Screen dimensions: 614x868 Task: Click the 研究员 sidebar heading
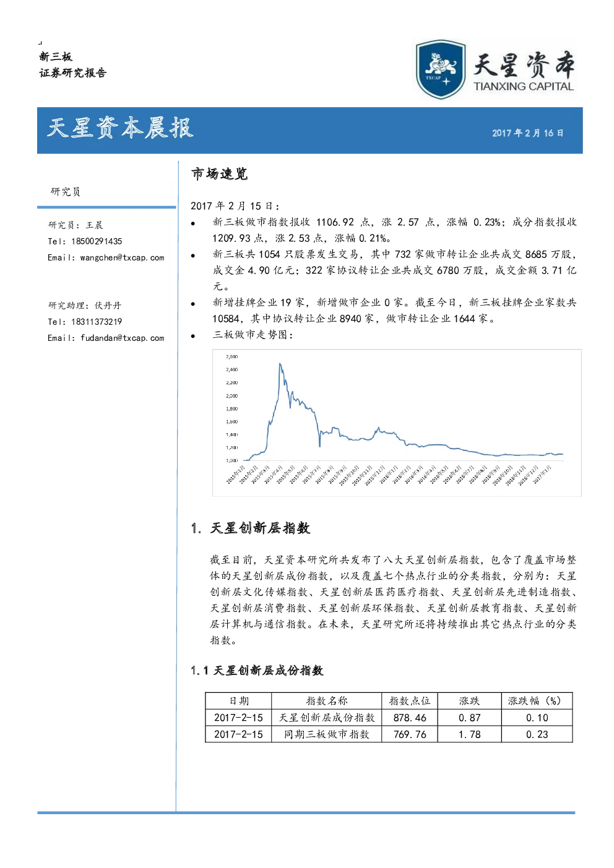(66, 192)
